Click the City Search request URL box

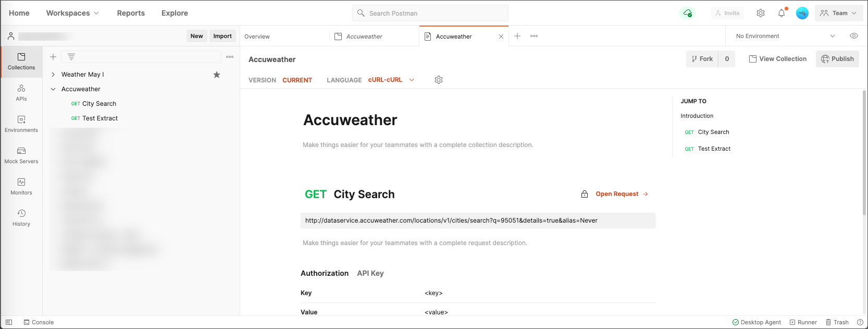tap(478, 221)
